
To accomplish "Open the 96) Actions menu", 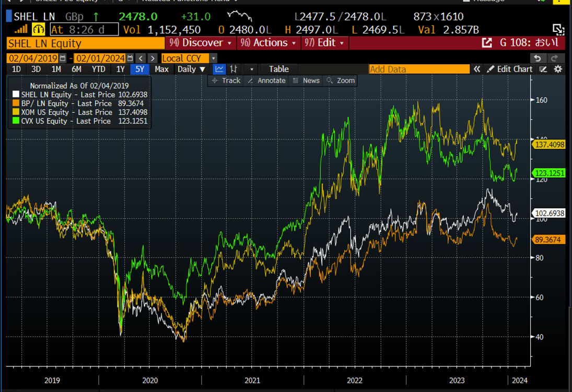I will 268,43.
